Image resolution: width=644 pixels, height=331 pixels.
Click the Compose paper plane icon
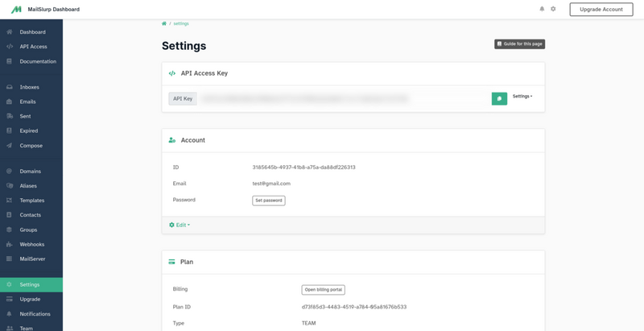coord(10,146)
